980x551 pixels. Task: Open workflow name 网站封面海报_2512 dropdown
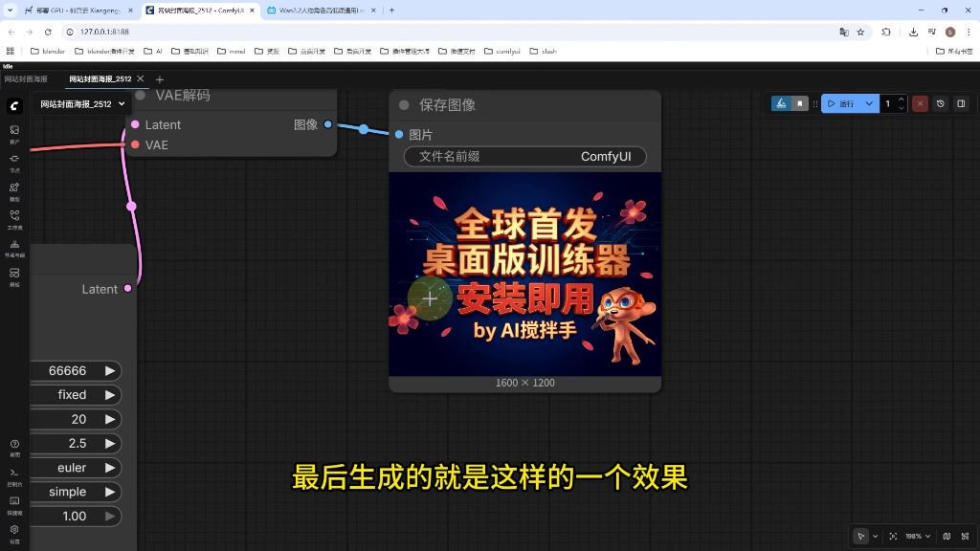tap(83, 104)
